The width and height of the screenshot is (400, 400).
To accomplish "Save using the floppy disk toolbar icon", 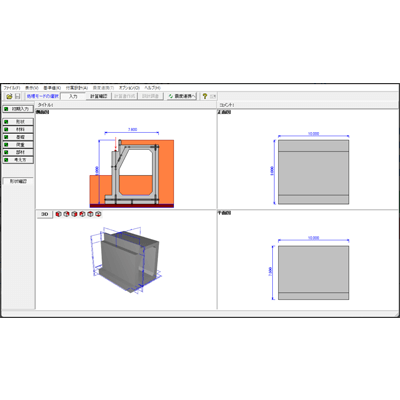I will pos(17,96).
